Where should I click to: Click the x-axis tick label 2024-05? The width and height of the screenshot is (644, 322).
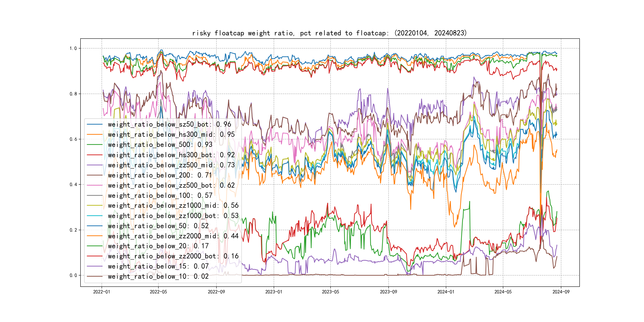(503, 292)
